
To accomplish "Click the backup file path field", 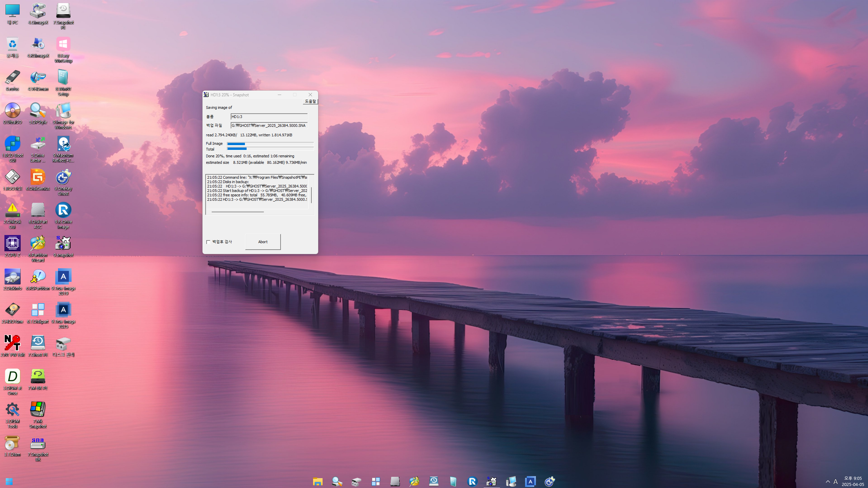I will tap(269, 125).
